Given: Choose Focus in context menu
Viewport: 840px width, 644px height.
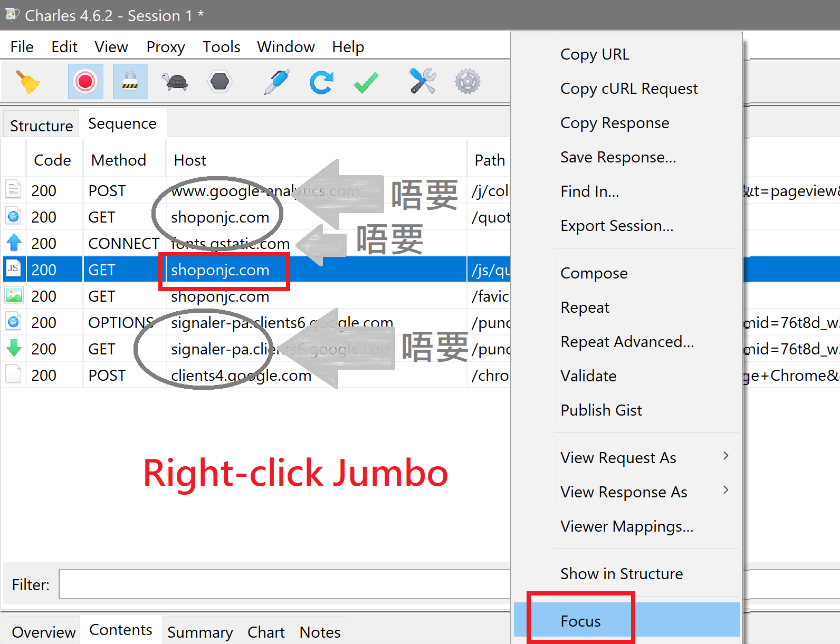Looking at the screenshot, I should [x=626, y=620].
